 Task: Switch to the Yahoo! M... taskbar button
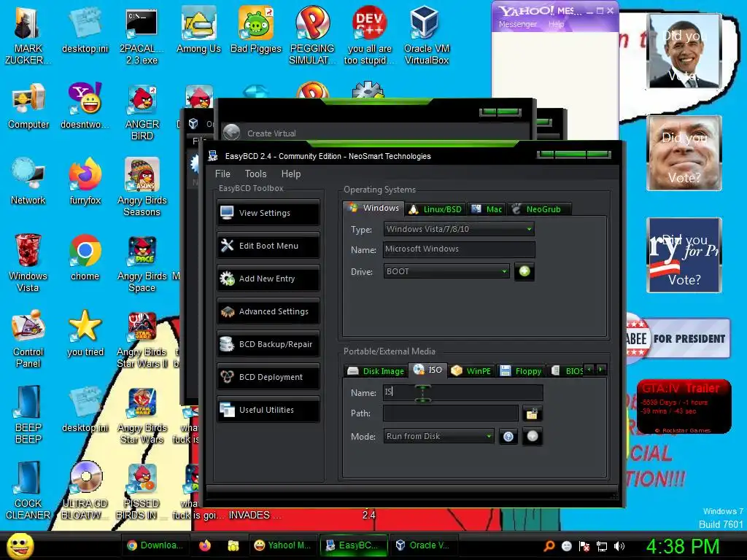click(282, 545)
